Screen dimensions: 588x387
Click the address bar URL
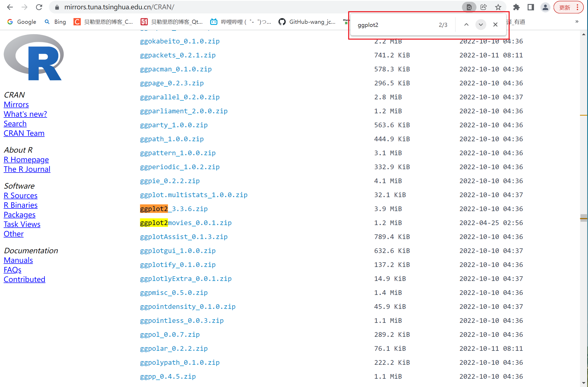point(119,7)
